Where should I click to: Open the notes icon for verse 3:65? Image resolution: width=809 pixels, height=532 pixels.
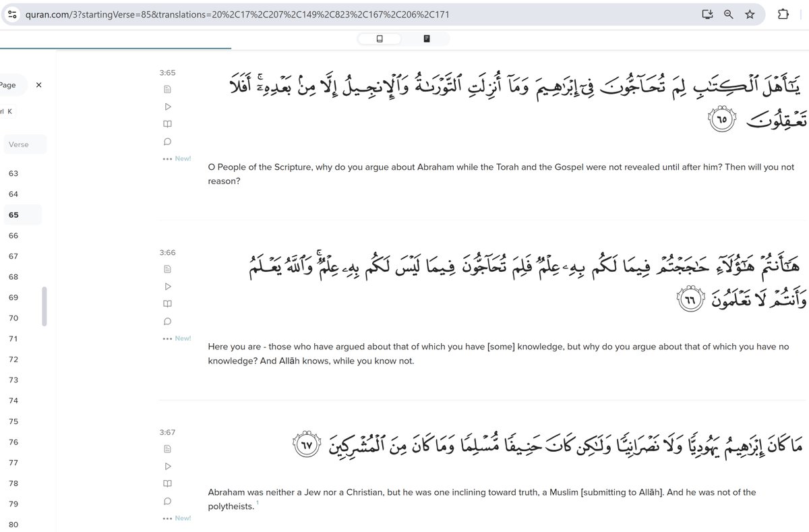click(167, 90)
